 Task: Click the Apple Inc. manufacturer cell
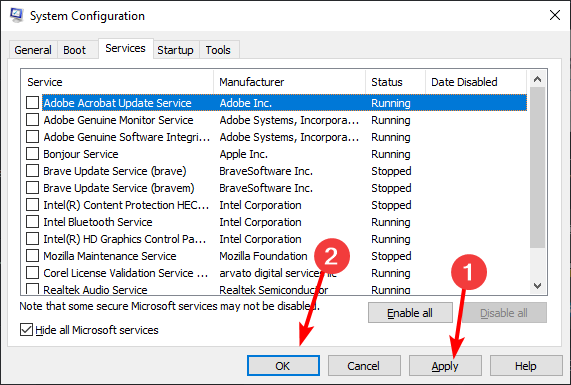(x=244, y=154)
